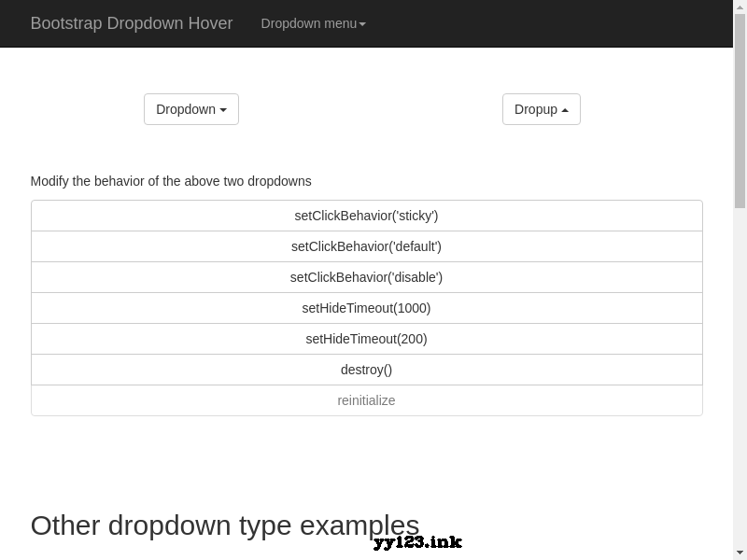The width and height of the screenshot is (747, 560).
Task: Click the vertical scrollbar thumb
Action: click(x=740, y=111)
